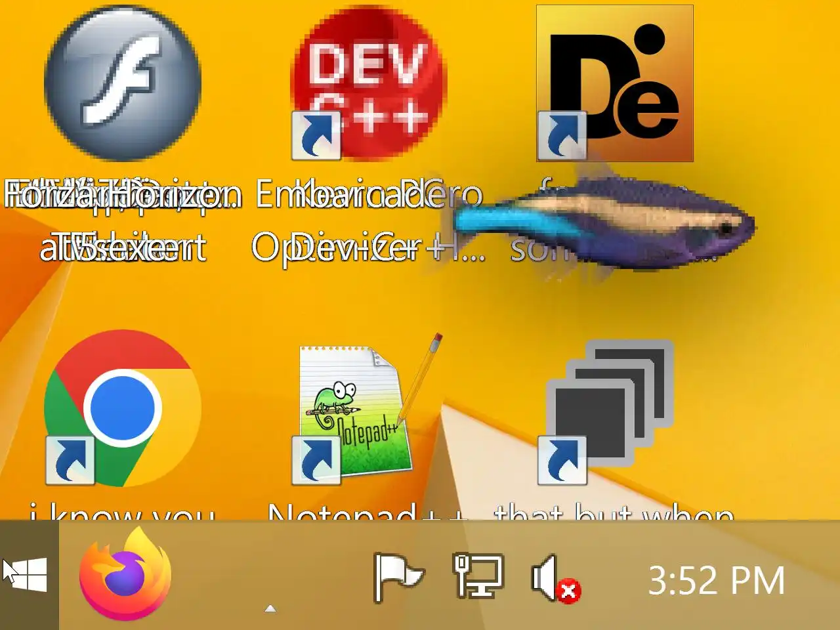Launch Firefox from the taskbar
This screenshot has width=840, height=630.
click(x=125, y=574)
